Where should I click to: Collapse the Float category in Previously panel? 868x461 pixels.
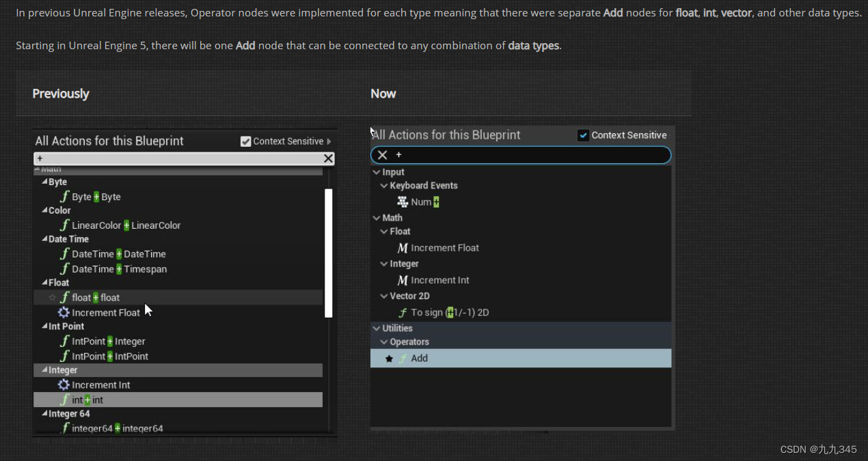coord(44,283)
